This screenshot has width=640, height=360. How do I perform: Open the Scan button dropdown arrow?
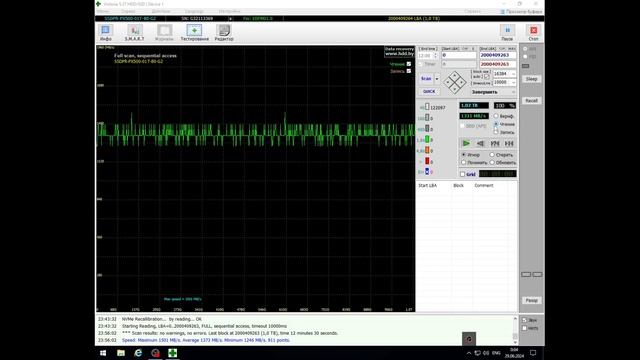pos(437,78)
